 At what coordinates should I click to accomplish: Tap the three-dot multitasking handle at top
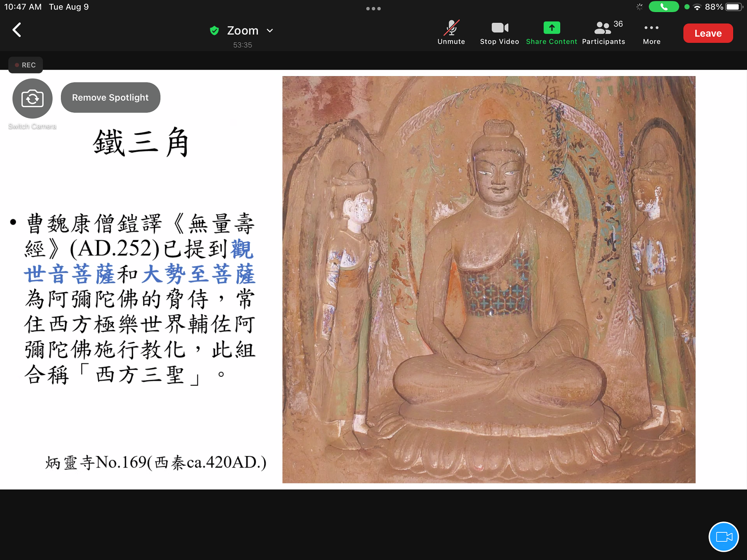pos(373,8)
